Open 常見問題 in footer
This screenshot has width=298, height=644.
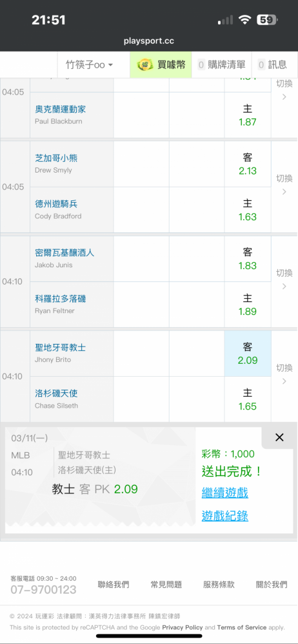(x=166, y=585)
